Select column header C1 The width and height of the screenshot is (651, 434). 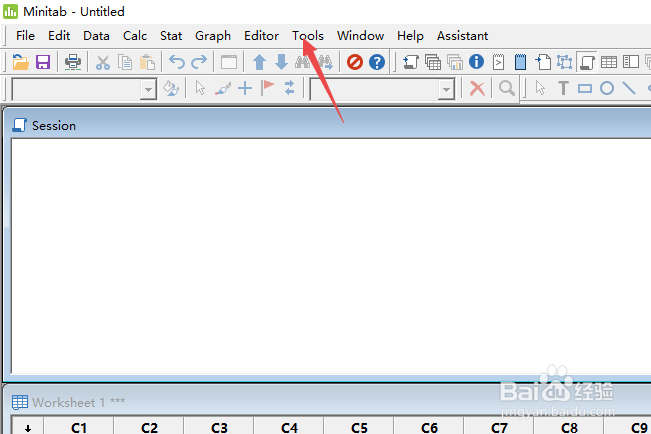point(79,427)
